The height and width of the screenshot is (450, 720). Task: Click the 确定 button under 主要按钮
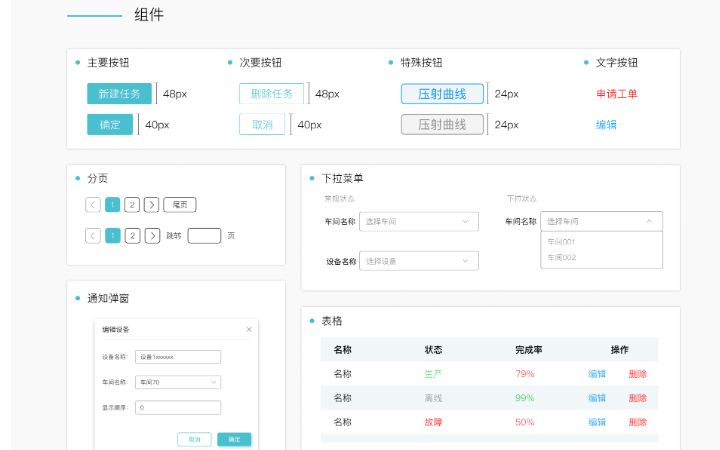[110, 124]
